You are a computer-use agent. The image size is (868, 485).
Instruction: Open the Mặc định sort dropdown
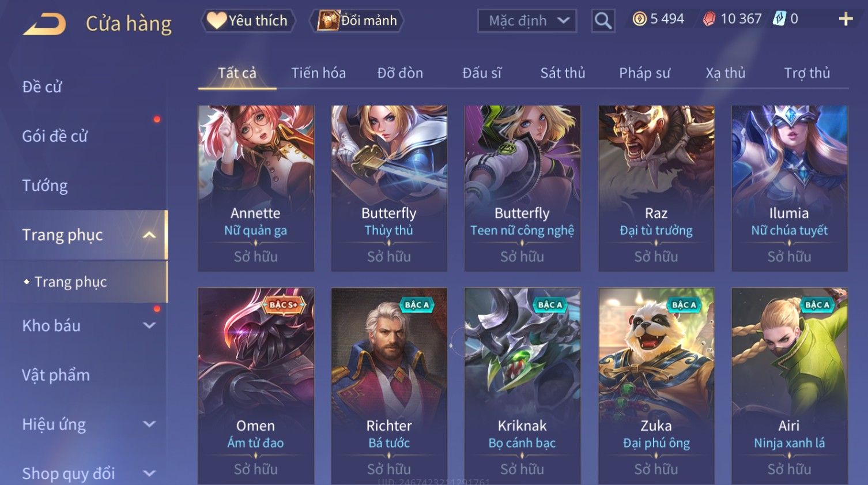[527, 21]
